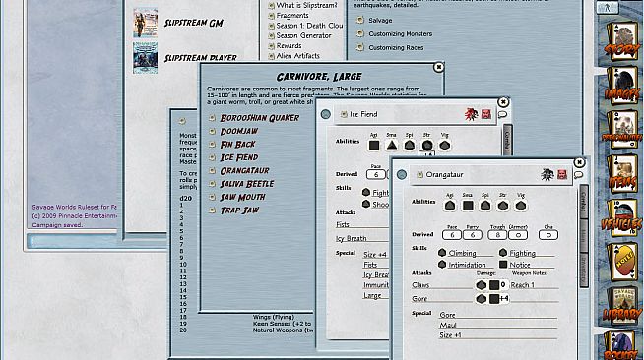
Task: Click the Orangataur Vigor die
Action: click(521, 206)
